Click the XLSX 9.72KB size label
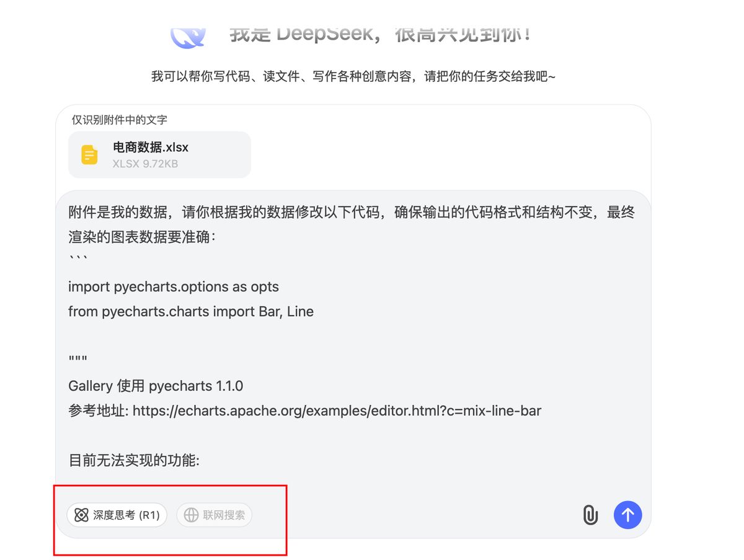The width and height of the screenshot is (744, 560). coord(145,164)
